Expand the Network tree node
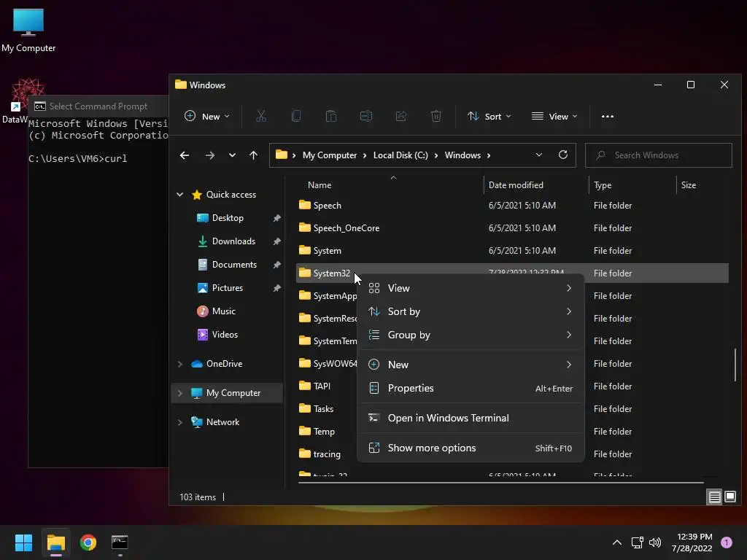The width and height of the screenshot is (747, 560). pyautogui.click(x=180, y=422)
